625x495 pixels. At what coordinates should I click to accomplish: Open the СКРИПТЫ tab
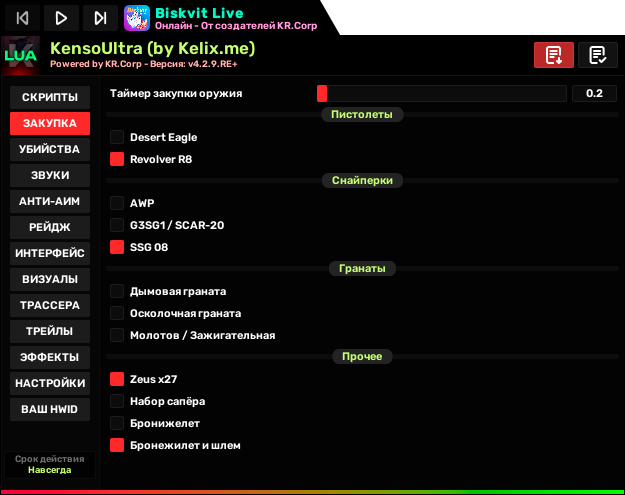(x=50, y=97)
